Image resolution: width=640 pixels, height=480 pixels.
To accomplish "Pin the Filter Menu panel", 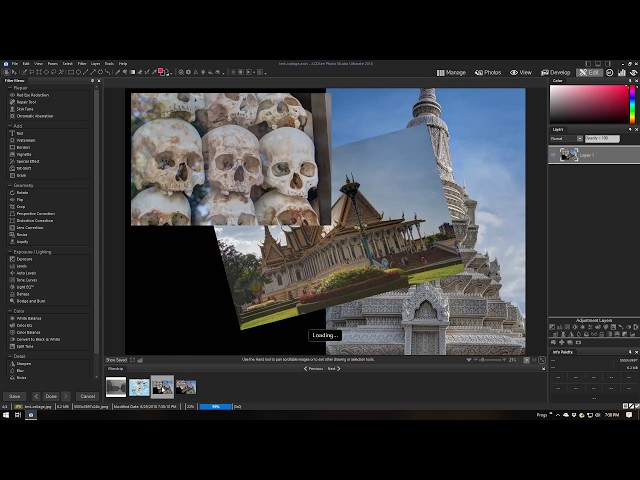I will (92, 81).
